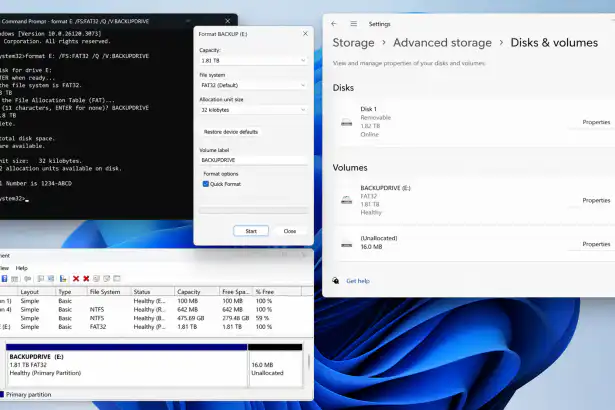Image resolution: width=615 pixels, height=410 pixels.
Task: Click the Settings back arrow icon
Action: click(334, 24)
